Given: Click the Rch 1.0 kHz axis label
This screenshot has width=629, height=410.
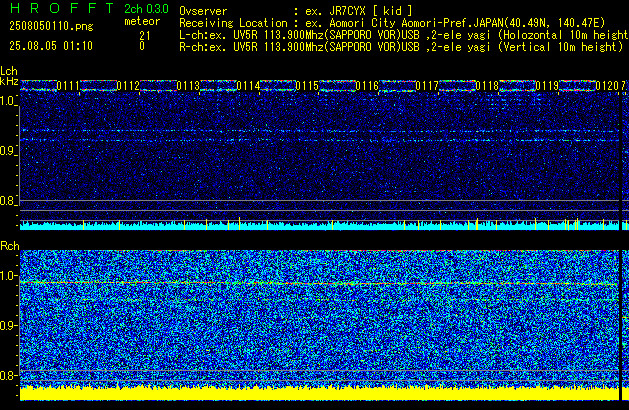Looking at the screenshot, I should pos(8,276).
